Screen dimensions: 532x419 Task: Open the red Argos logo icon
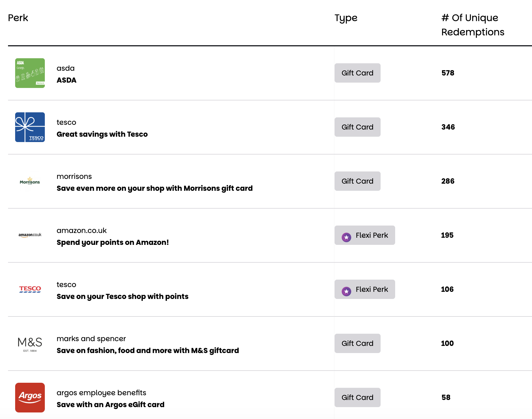(x=30, y=398)
